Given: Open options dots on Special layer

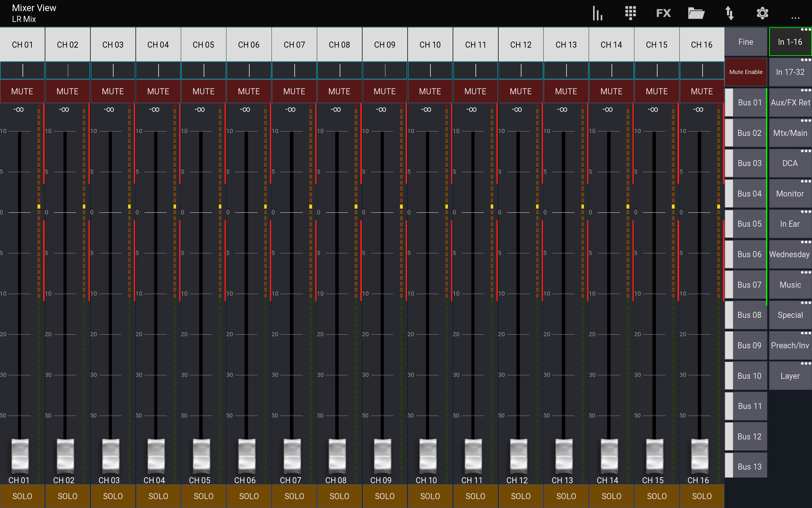Looking at the screenshot, I should point(806,303).
